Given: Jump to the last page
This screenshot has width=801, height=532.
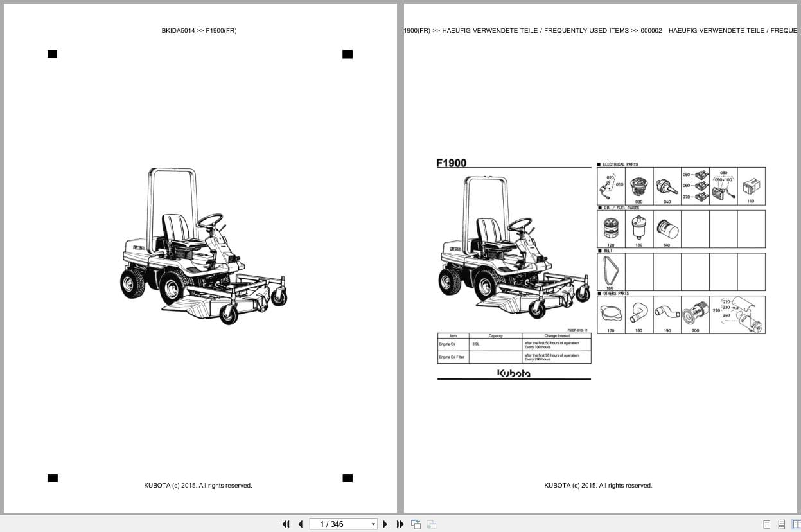Looking at the screenshot, I should (400, 524).
